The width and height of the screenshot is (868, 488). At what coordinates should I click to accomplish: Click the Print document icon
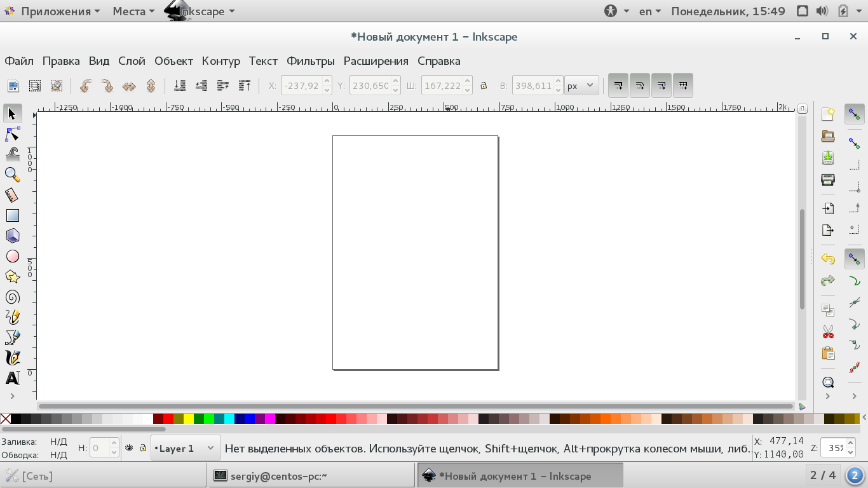pos(827,180)
